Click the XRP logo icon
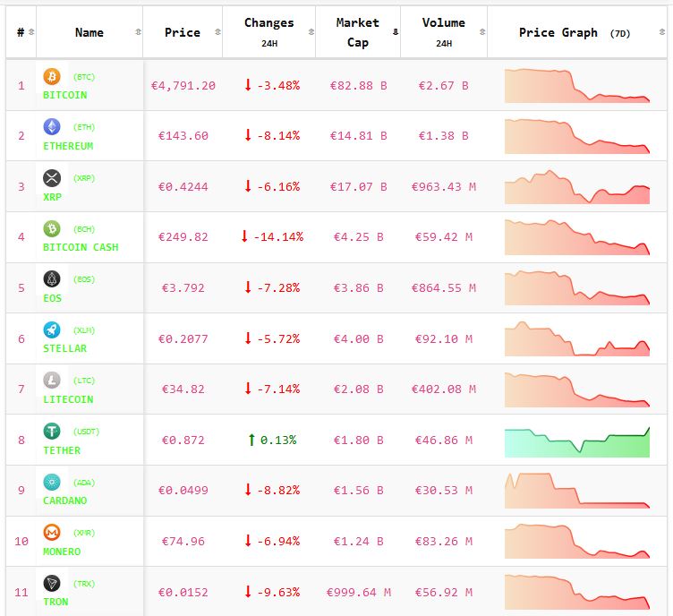This screenshot has width=673, height=616. [x=52, y=178]
